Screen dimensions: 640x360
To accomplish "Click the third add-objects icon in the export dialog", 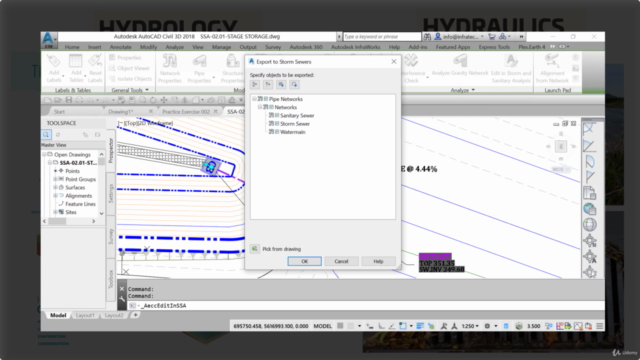I will tap(281, 84).
